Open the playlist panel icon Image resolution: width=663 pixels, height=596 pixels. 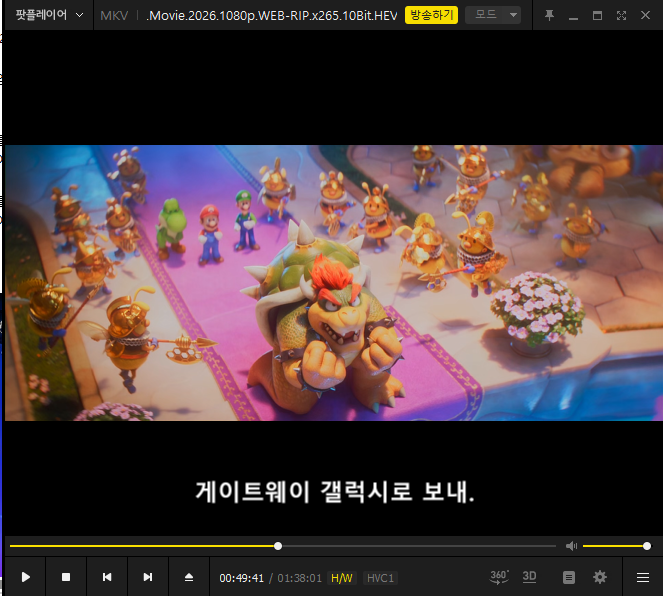(x=569, y=577)
